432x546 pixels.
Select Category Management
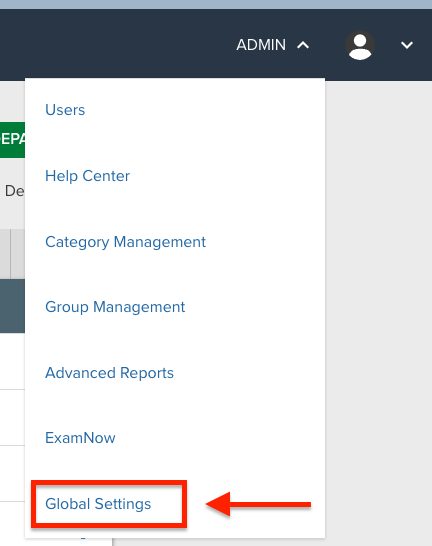pos(125,242)
